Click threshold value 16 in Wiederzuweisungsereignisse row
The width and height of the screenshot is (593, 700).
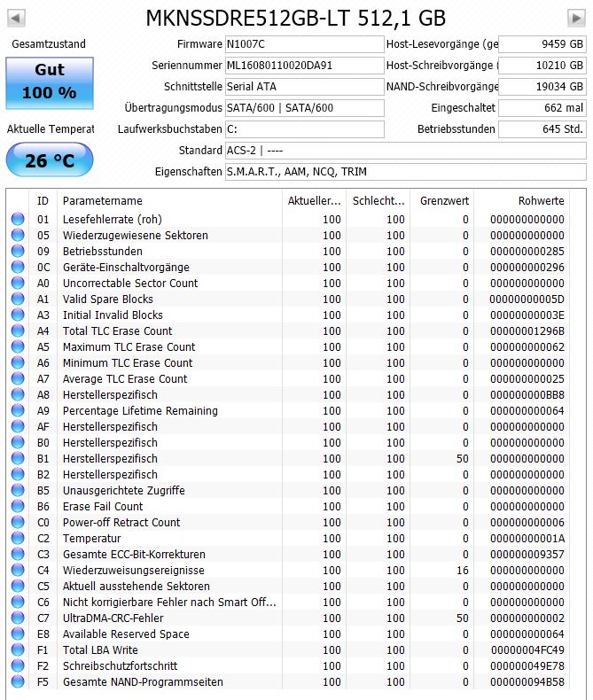(x=463, y=571)
